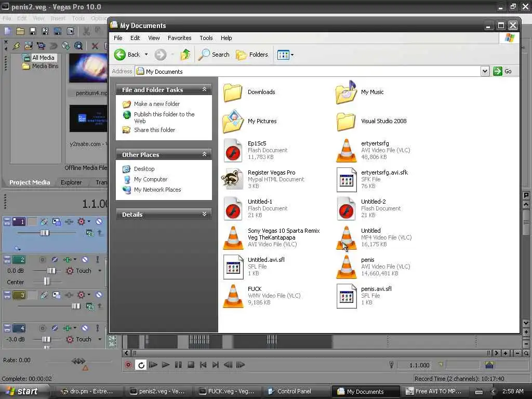Go to My Network Places
The width and height of the screenshot is (532, 399).
click(157, 190)
